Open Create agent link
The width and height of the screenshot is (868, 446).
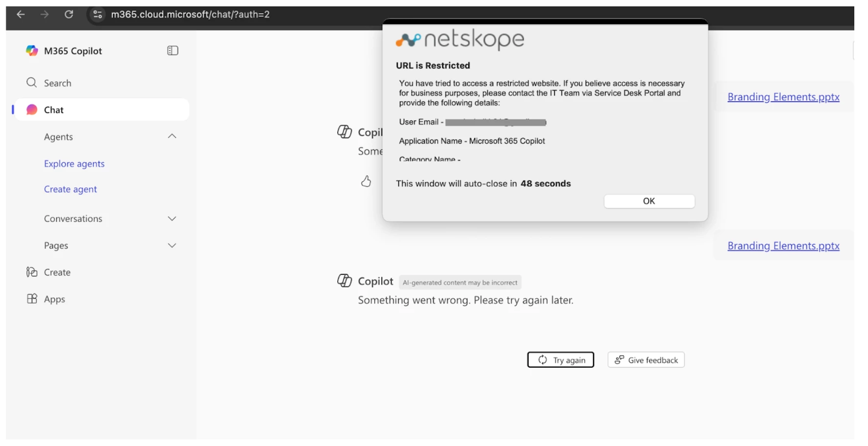70,189
